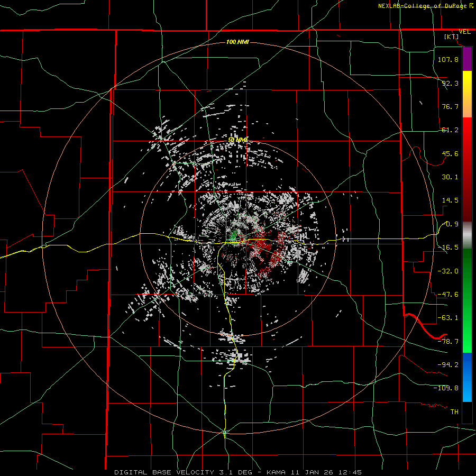Click the -47.6 legend value
The height and width of the screenshot is (476, 476).
coord(448,294)
